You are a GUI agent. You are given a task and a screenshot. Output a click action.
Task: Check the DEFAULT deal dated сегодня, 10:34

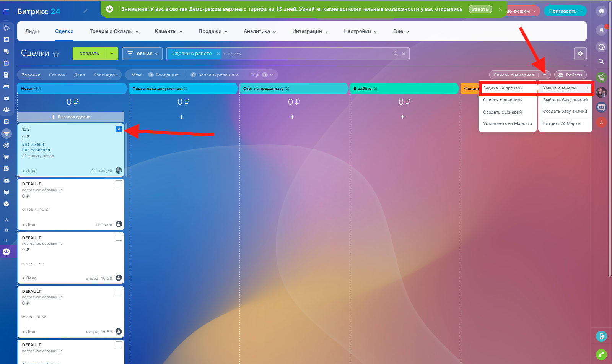[119, 184]
